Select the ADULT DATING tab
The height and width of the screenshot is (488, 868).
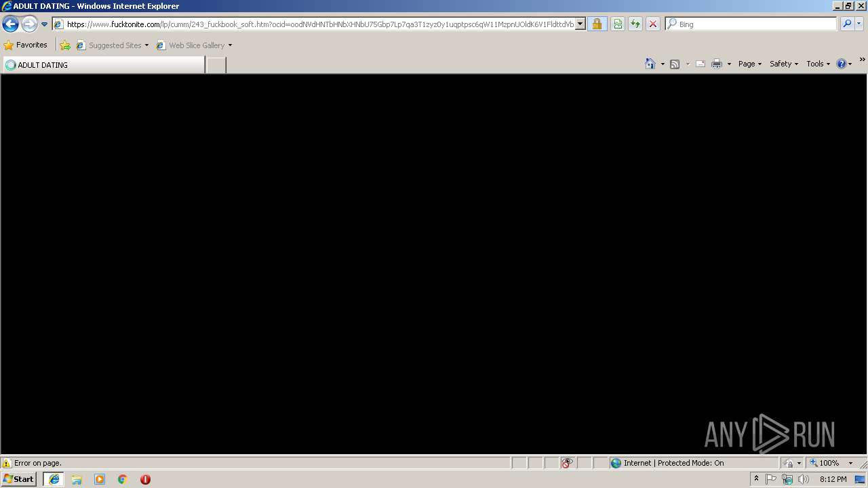coord(104,65)
